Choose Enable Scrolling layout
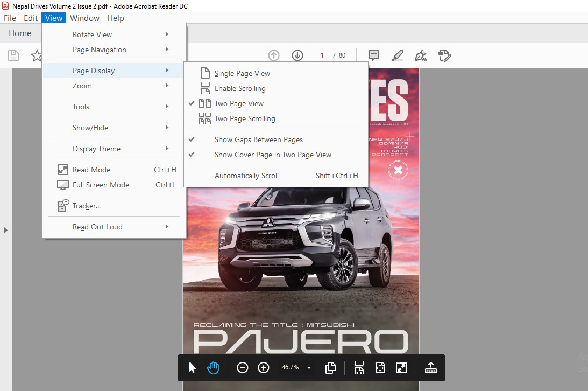The height and width of the screenshot is (391, 588). pos(276,88)
